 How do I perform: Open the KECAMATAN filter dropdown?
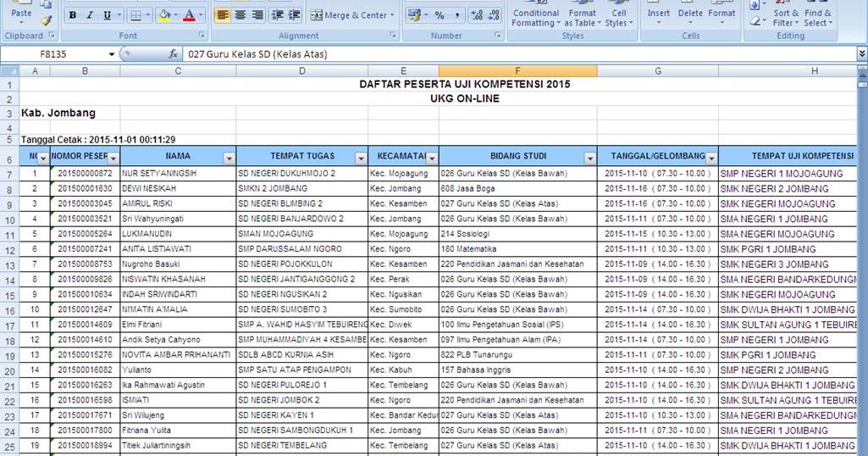(x=432, y=158)
